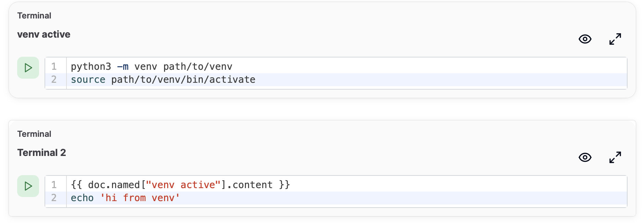This screenshot has height=223, width=644.
Task: Click the python3 -m venv command line
Action: click(347, 66)
